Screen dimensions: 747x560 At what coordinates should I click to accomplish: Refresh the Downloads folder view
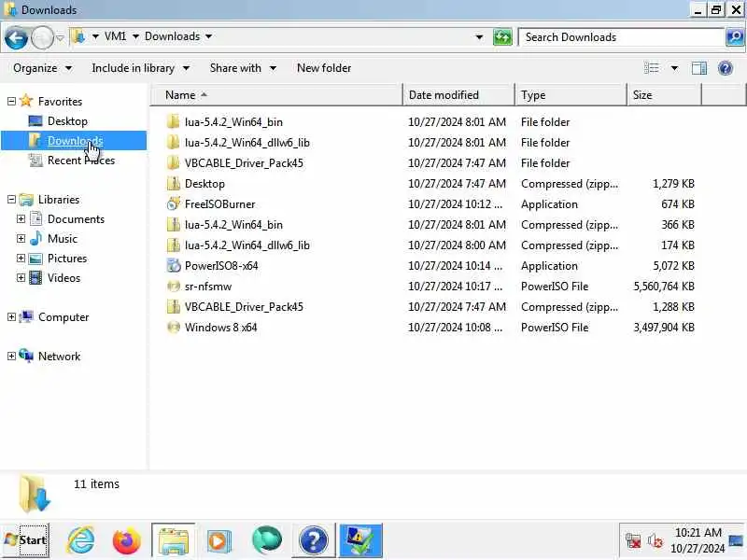502,37
